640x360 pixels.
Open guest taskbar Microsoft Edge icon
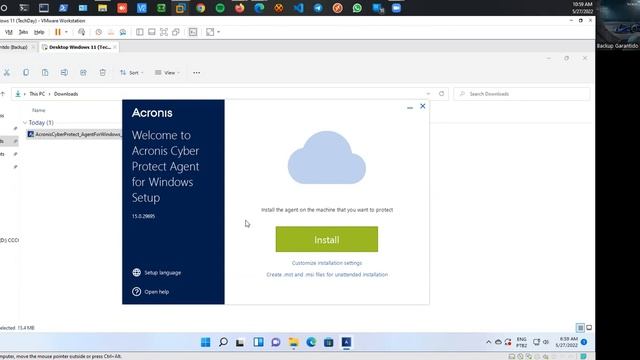(311, 342)
